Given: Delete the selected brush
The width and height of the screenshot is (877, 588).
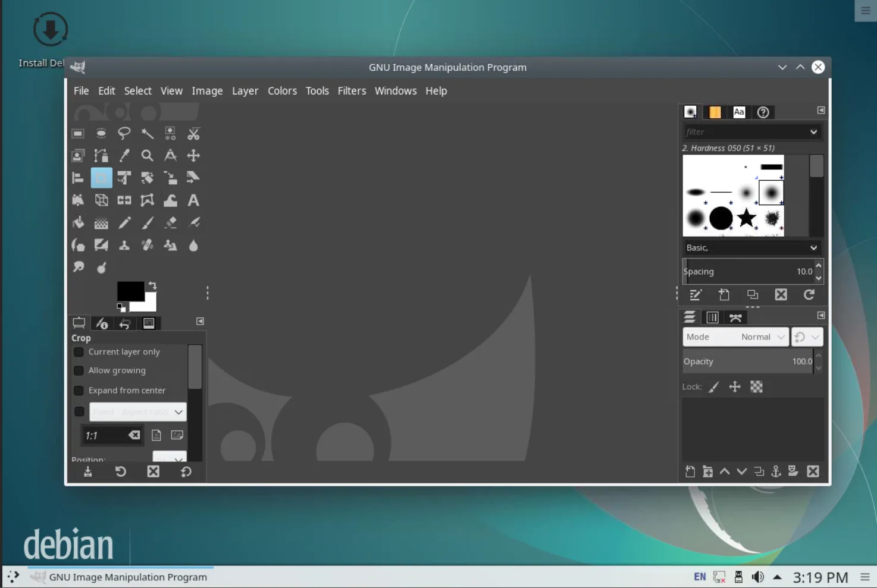Looking at the screenshot, I should point(781,294).
